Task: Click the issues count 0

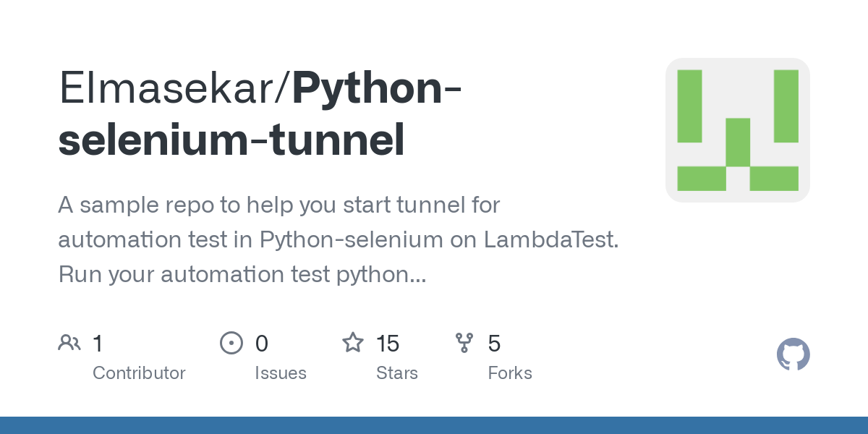Action: coord(262,343)
